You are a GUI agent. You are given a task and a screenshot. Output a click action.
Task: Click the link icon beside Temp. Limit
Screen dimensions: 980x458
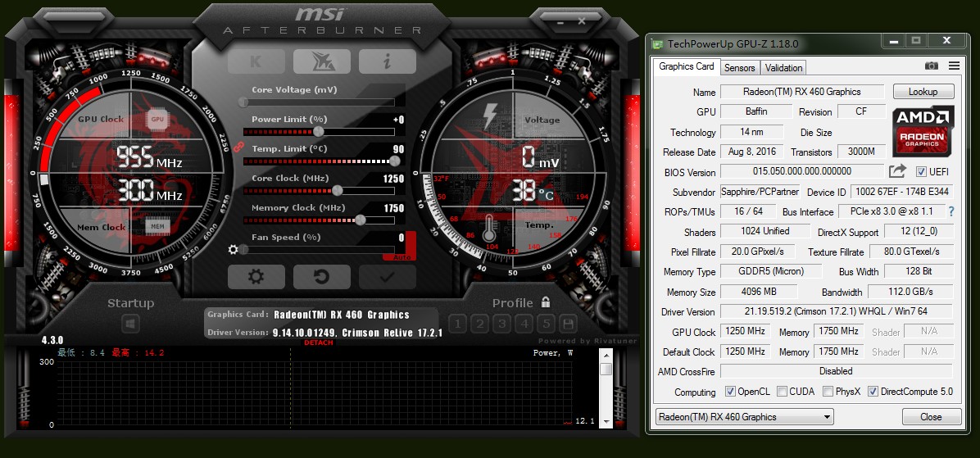pos(238,147)
